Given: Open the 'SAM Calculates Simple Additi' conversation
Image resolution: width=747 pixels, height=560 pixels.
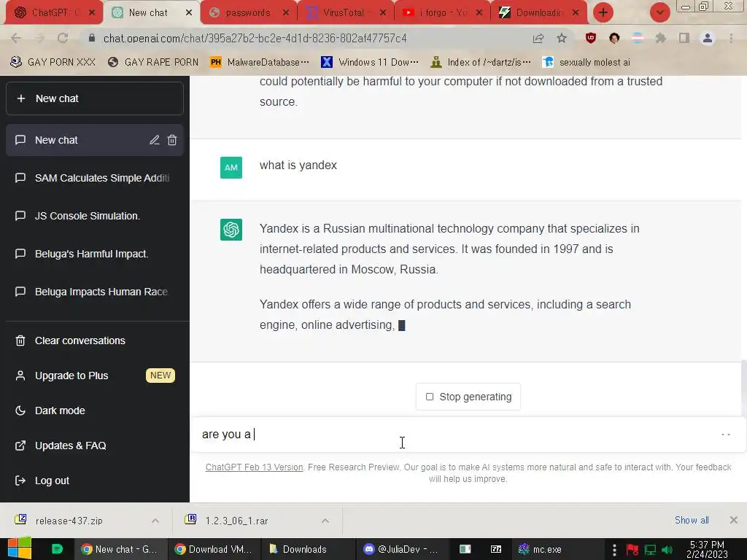Looking at the screenshot, I should [x=95, y=178].
